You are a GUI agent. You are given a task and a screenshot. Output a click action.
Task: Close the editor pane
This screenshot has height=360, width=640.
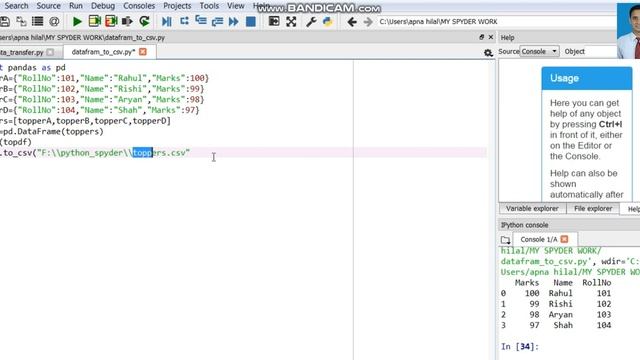491,37
